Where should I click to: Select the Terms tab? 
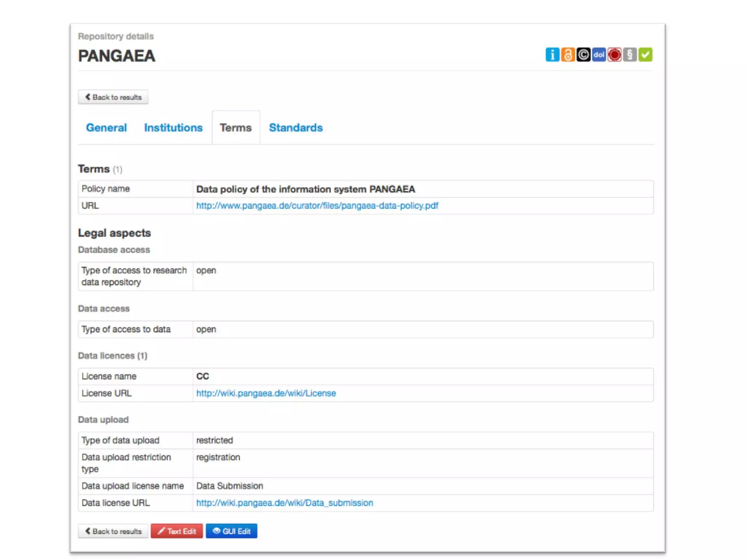point(235,128)
